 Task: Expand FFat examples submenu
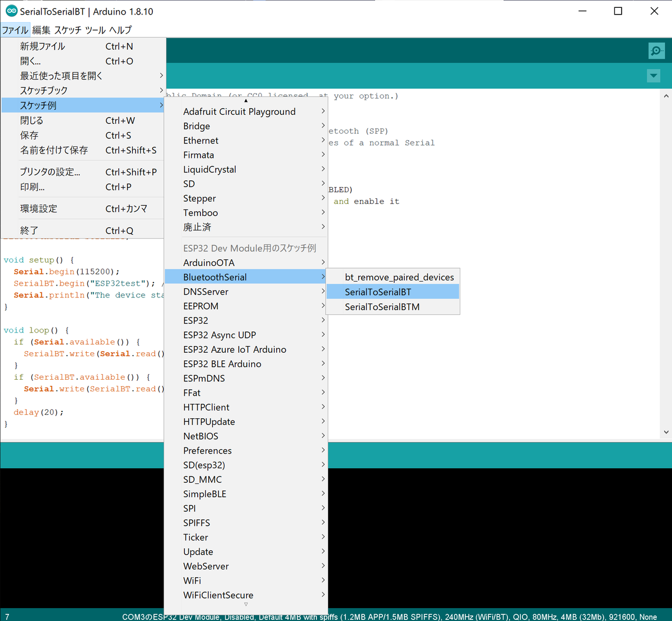pos(246,393)
